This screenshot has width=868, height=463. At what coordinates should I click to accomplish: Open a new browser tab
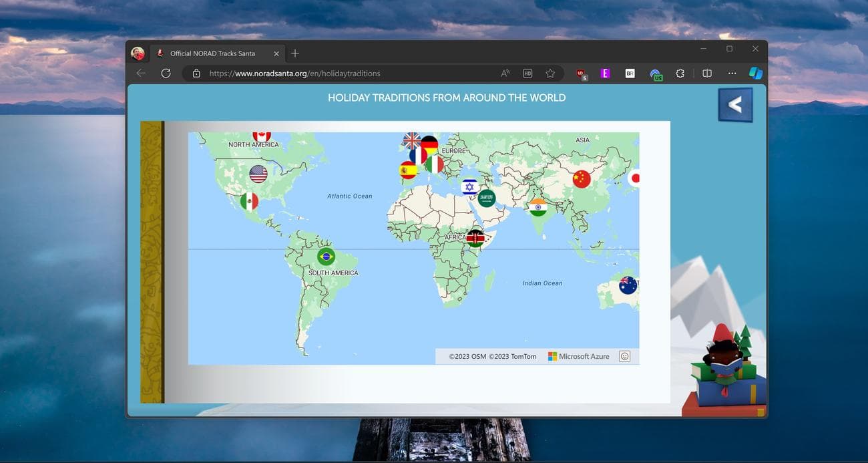point(294,53)
